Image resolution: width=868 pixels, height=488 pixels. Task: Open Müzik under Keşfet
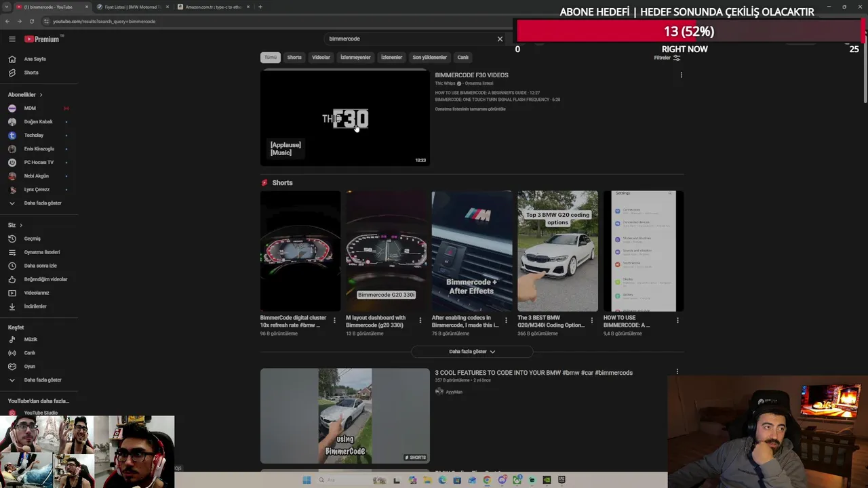[31, 339]
